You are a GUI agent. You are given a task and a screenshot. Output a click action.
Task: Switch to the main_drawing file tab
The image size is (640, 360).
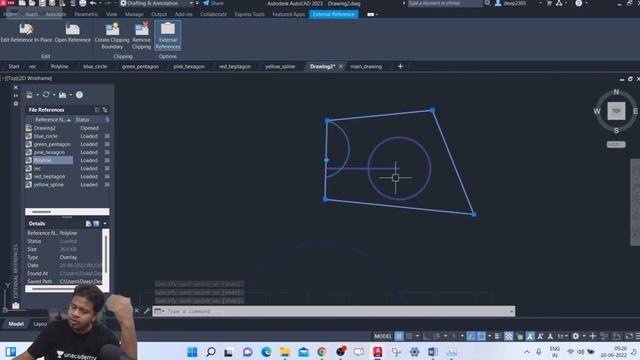tap(366, 67)
